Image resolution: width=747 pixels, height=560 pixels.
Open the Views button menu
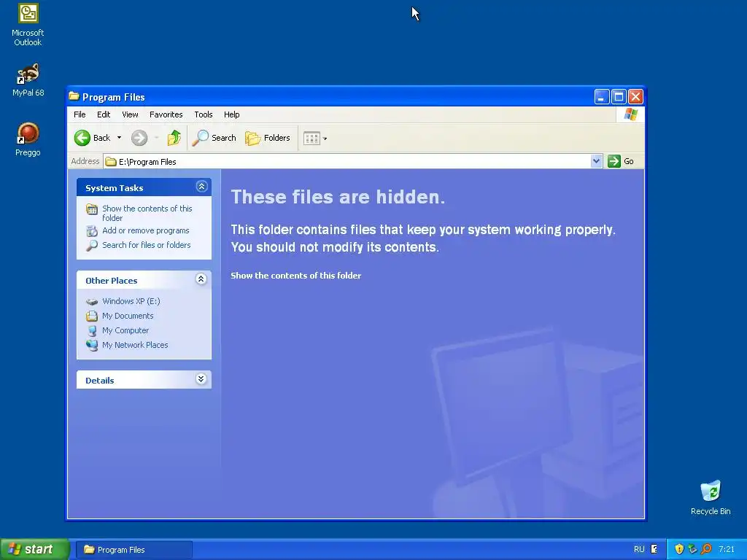pyautogui.click(x=315, y=138)
